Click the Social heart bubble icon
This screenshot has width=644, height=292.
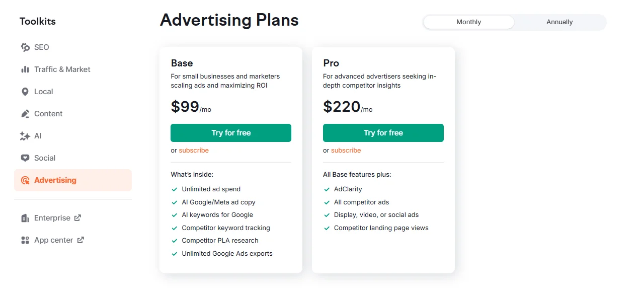pos(25,158)
